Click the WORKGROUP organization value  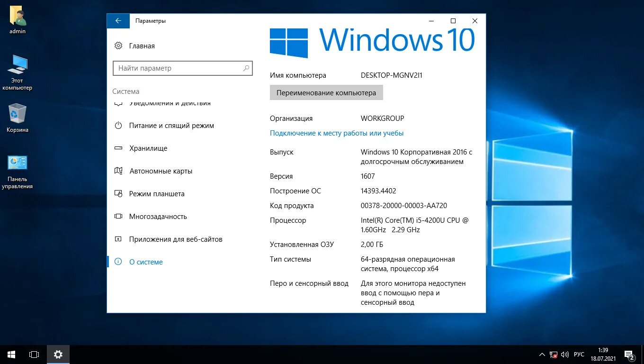coord(383,118)
